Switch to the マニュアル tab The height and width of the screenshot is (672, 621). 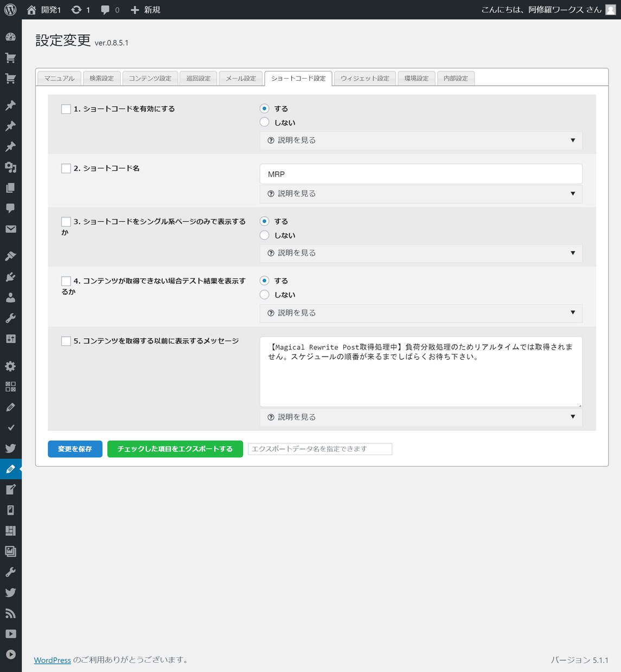pos(60,78)
